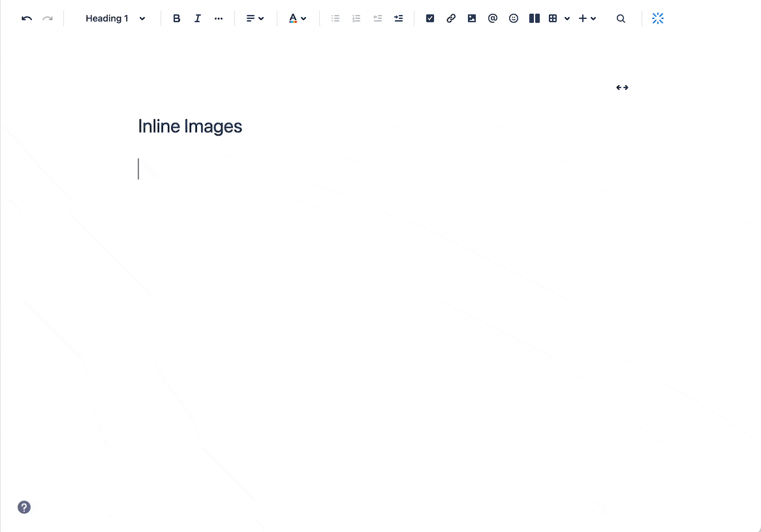The height and width of the screenshot is (532, 761).
Task: Click the plus insert icon
Action: point(582,18)
